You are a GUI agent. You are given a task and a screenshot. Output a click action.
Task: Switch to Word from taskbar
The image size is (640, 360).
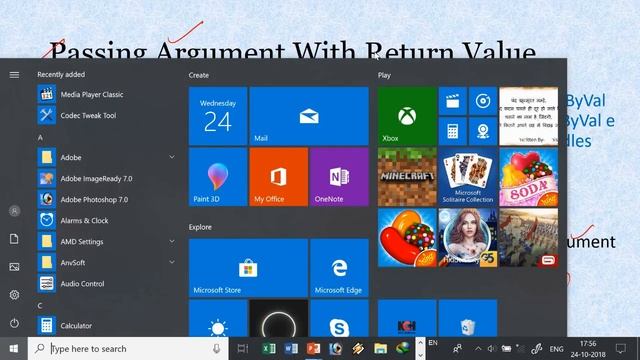pyautogui.click(x=291, y=349)
